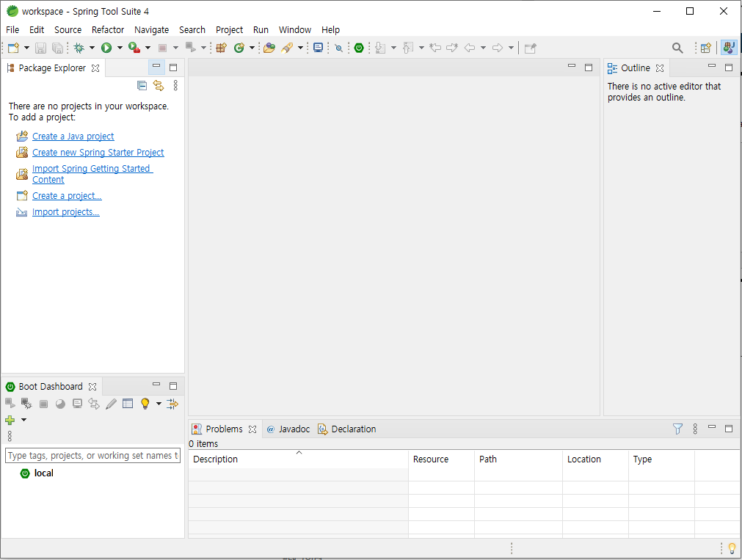The width and height of the screenshot is (742, 560).
Task: Launch the green Run button in toolbar
Action: (x=106, y=48)
